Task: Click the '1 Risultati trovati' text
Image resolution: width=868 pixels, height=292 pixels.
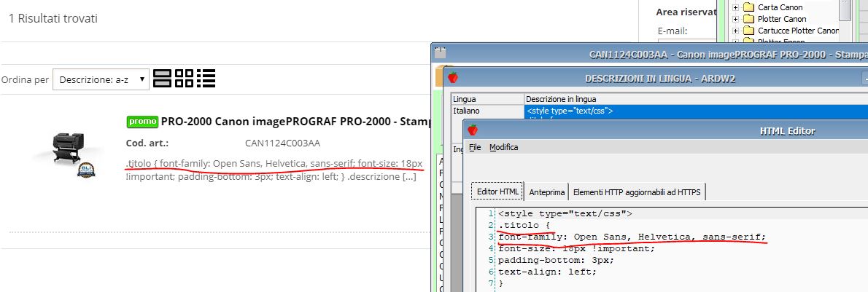Action: [x=53, y=18]
